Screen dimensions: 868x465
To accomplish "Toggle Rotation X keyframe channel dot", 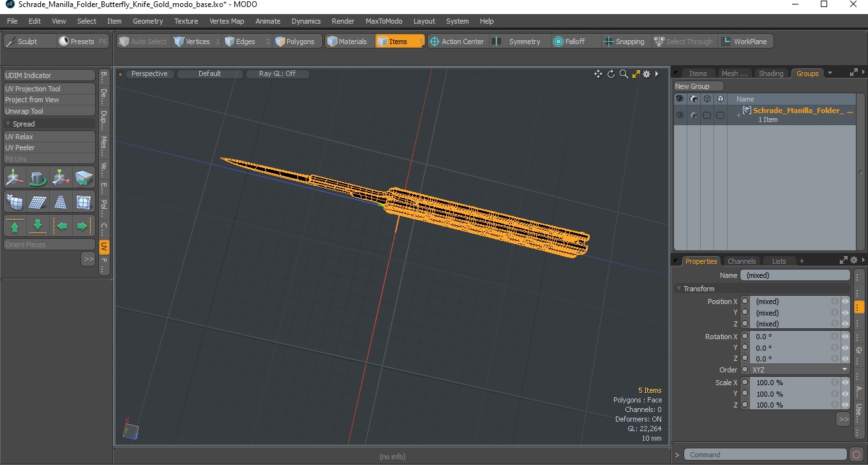I will pos(744,337).
